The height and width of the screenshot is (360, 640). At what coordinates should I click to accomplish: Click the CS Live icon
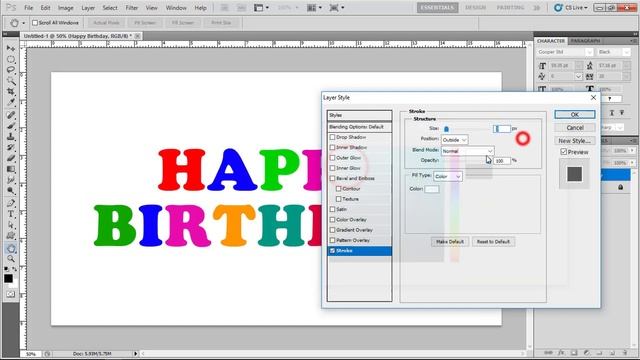click(x=558, y=8)
